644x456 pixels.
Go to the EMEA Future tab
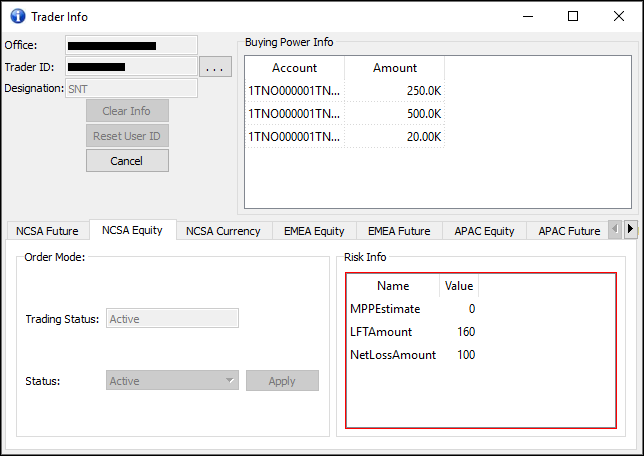(x=398, y=231)
